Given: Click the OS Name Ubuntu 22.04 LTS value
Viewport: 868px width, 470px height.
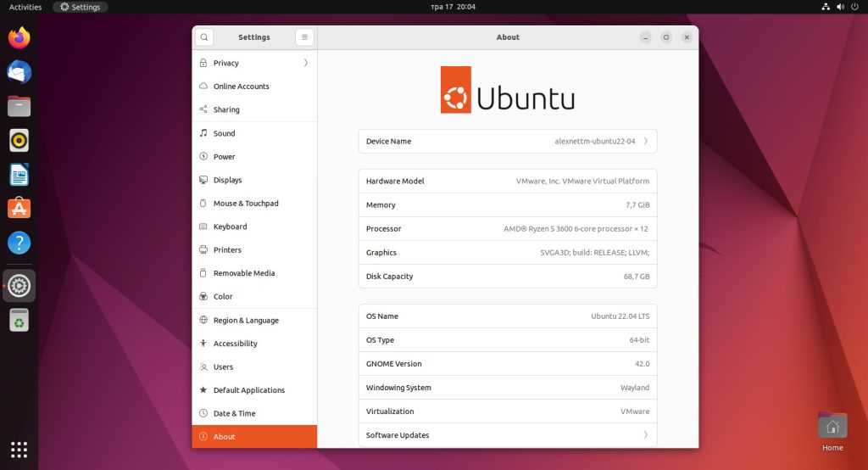Looking at the screenshot, I should (x=620, y=316).
